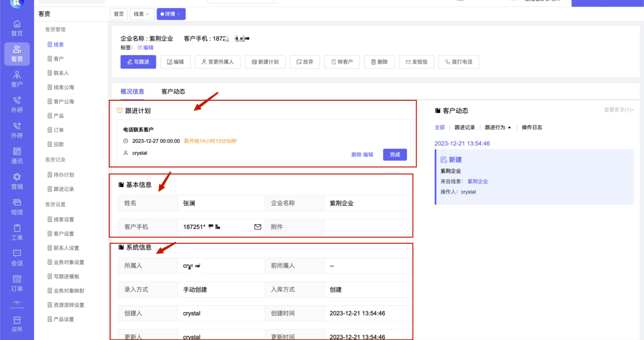The width and height of the screenshot is (644, 340).
Task: Close the 线索 tab with its x
Action: pyautogui.click(x=147, y=14)
